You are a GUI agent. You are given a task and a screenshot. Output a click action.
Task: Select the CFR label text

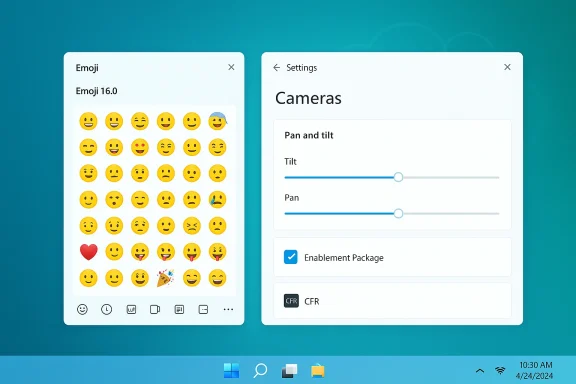(x=312, y=301)
